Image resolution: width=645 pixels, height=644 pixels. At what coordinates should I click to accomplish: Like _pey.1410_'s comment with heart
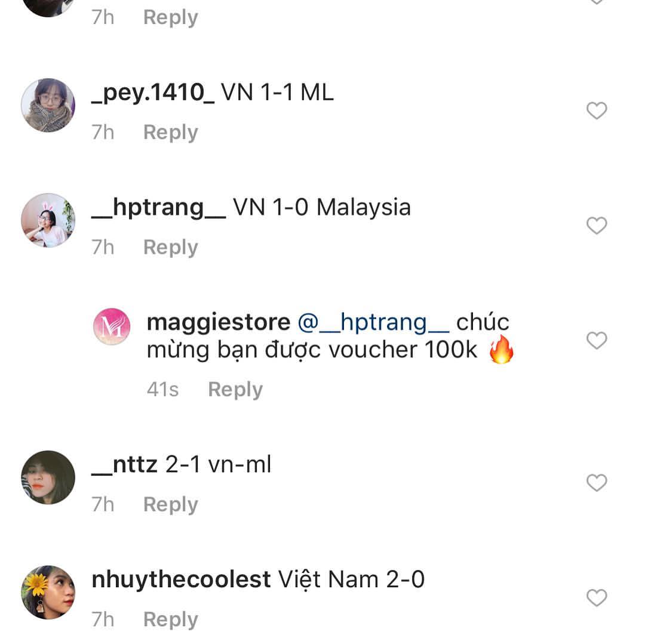pyautogui.click(x=597, y=110)
